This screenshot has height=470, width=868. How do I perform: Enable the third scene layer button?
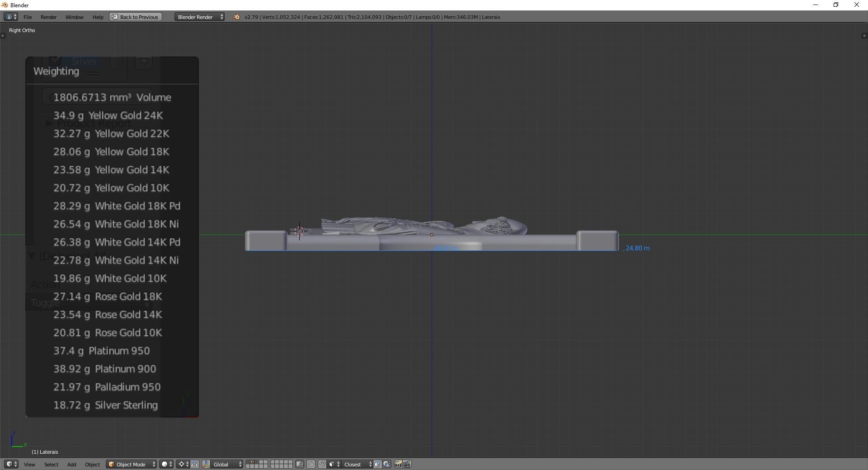257,462
